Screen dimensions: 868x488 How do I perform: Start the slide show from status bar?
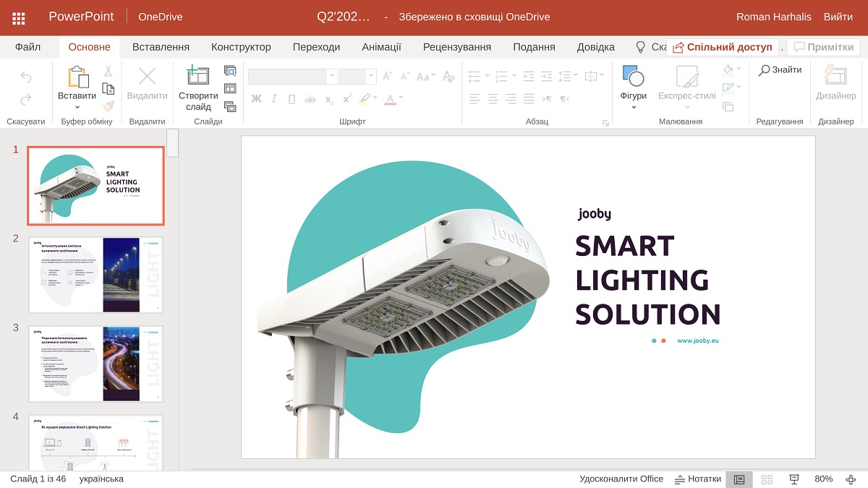794,479
